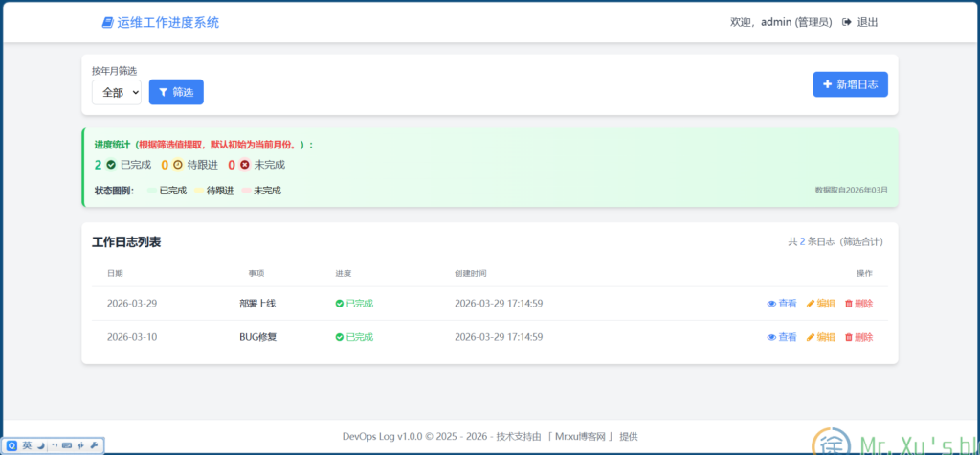The image size is (980, 455).
Task: Click the 欢迎，admin (管理员) greeting
Action: [781, 23]
